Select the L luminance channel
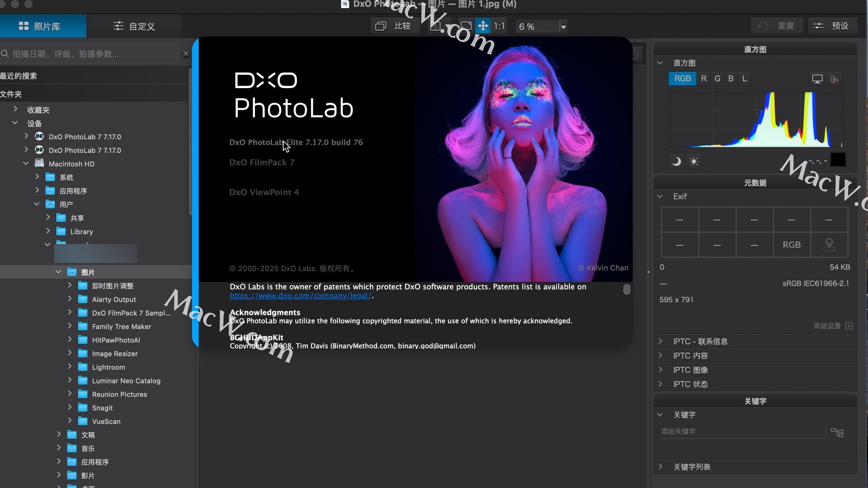 744,79
